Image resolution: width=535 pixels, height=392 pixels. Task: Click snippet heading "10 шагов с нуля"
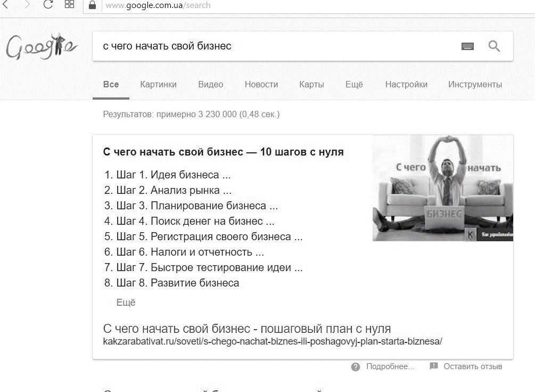coord(302,152)
